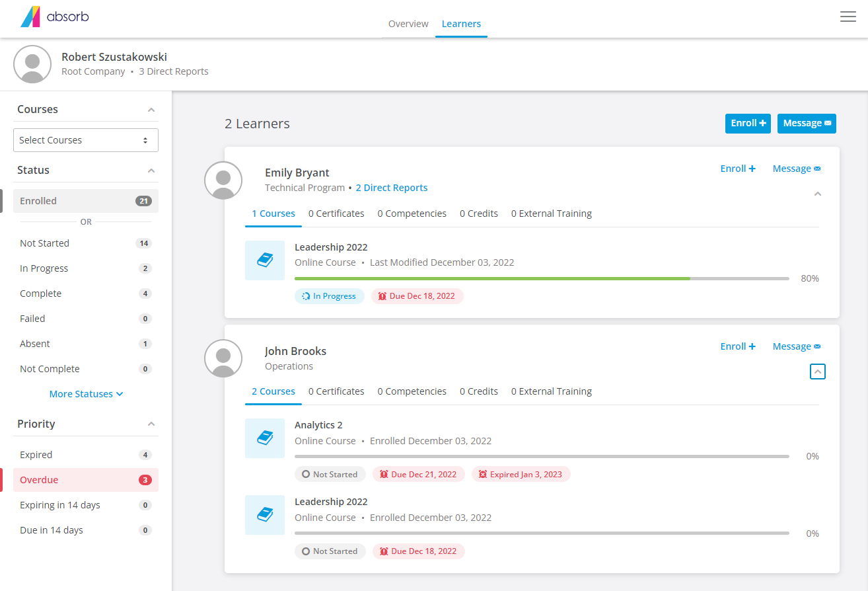Screen dimensions: 868x591
Task: Message Emily Bryant
Action: 797,169
